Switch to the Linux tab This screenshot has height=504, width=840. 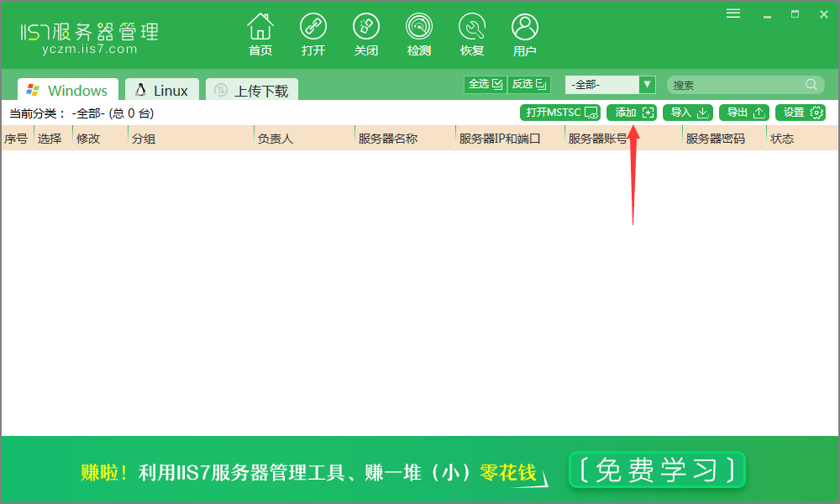(162, 90)
